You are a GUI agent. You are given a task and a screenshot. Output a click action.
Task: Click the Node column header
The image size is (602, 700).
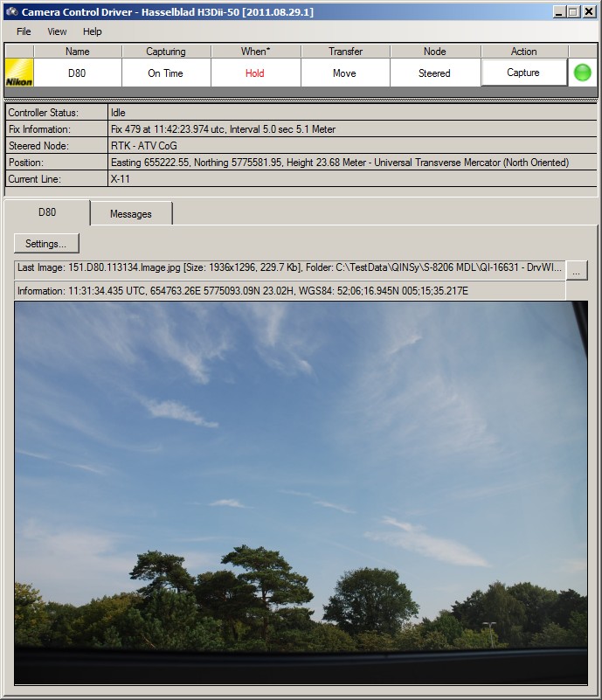coord(434,52)
